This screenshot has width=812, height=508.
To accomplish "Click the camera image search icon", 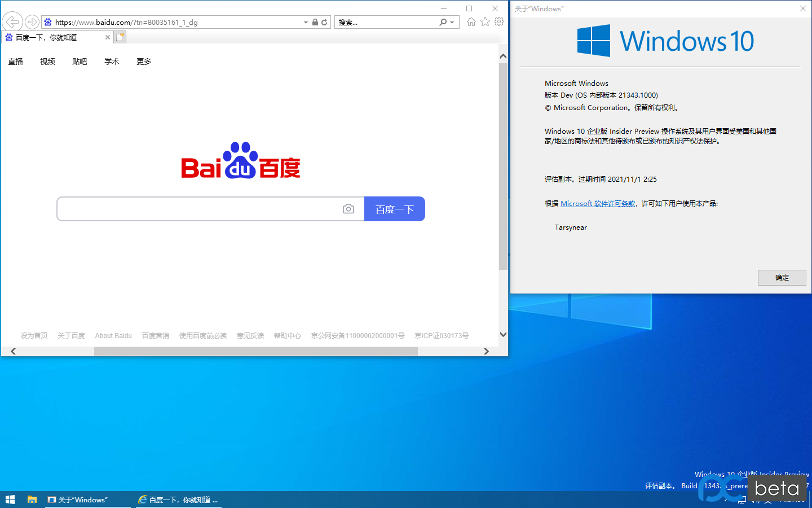I will (x=348, y=209).
